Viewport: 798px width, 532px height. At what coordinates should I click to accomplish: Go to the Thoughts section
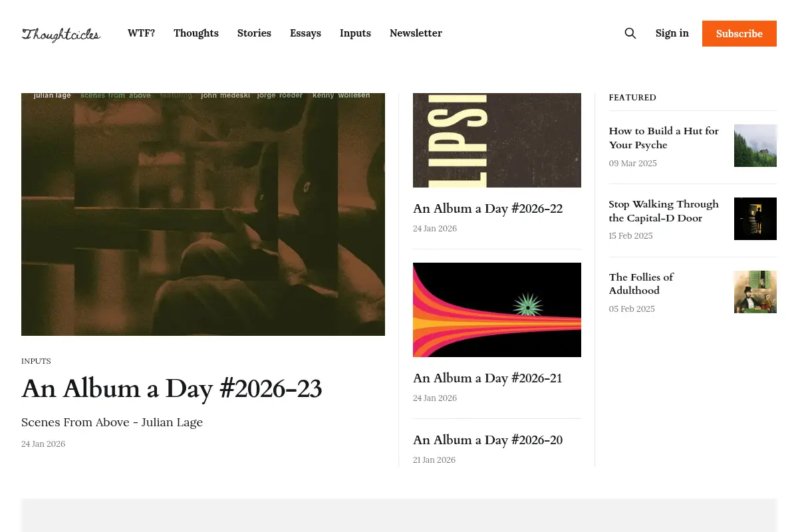196,33
